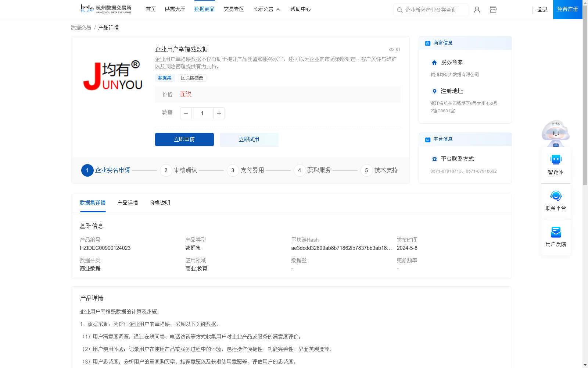
Task: Click the 数据分类 value 商业数据
Action: click(90, 269)
